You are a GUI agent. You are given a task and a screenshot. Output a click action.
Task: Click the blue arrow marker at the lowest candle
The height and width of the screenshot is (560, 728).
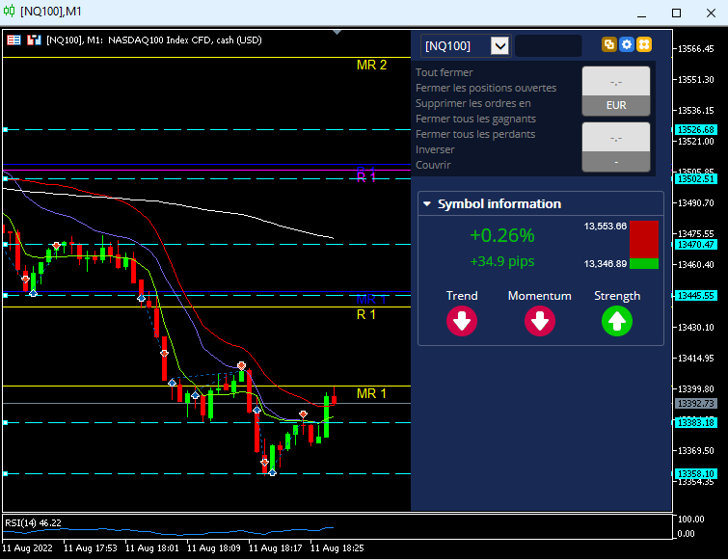pos(273,472)
